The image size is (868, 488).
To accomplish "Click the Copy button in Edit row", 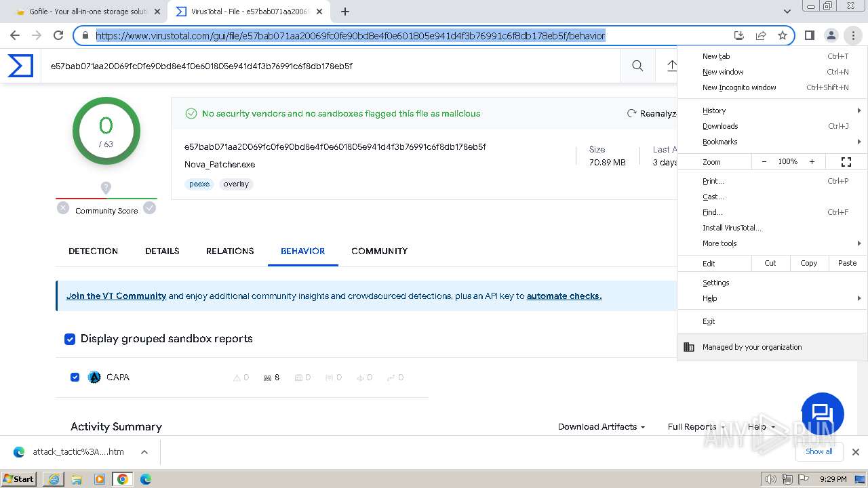I will pyautogui.click(x=808, y=263).
